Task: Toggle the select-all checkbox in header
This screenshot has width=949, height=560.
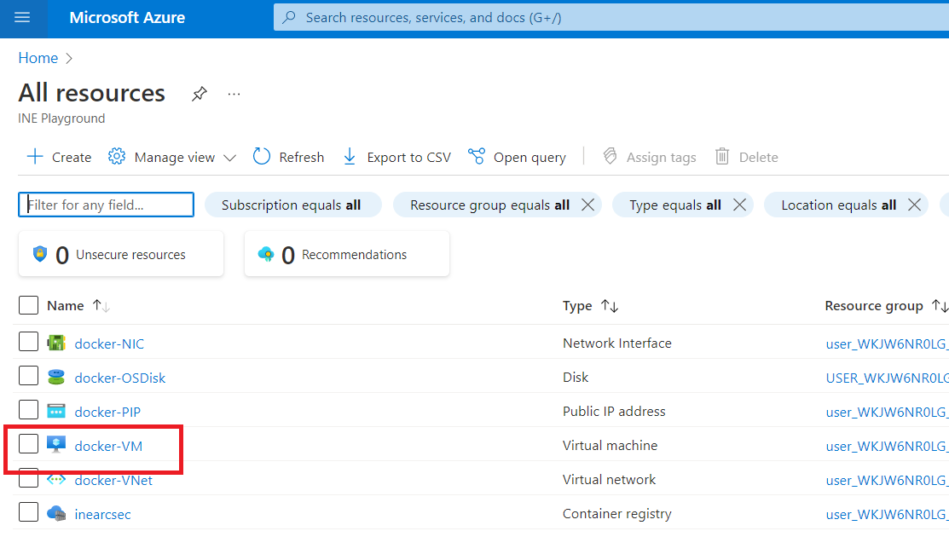Action: pyautogui.click(x=29, y=305)
